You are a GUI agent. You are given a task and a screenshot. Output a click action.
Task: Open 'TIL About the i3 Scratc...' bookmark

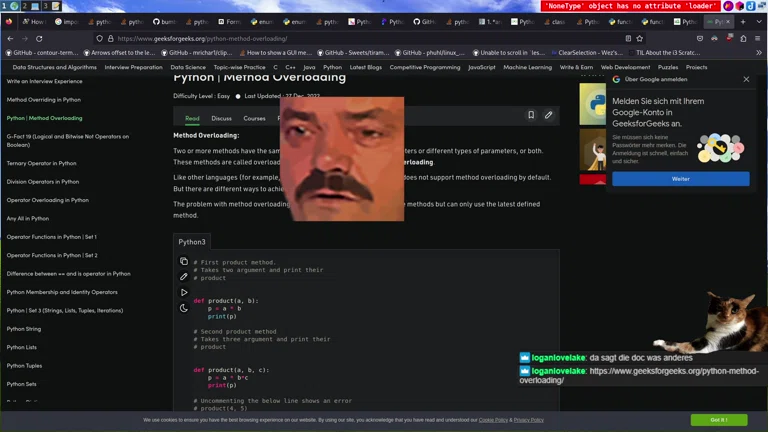click(x=664, y=52)
